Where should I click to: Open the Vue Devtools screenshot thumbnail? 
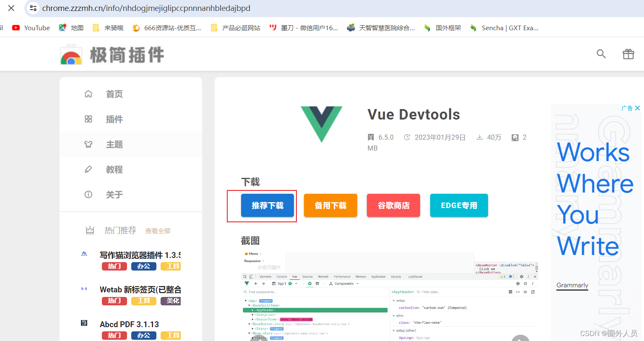click(390, 296)
